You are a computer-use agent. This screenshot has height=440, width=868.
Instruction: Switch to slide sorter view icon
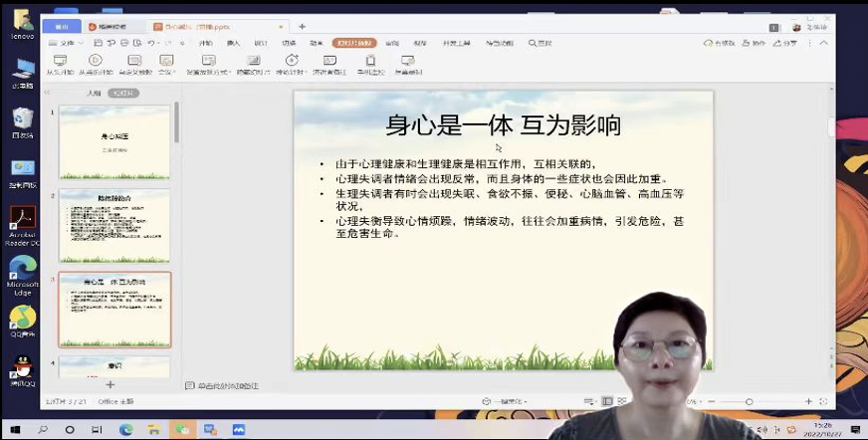(622, 401)
